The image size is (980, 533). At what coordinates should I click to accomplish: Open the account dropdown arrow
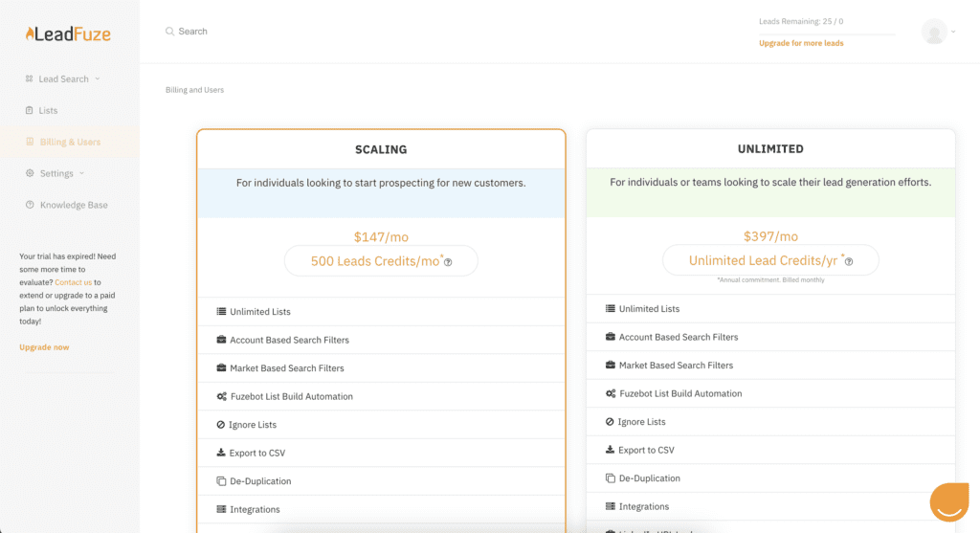pos(953,32)
